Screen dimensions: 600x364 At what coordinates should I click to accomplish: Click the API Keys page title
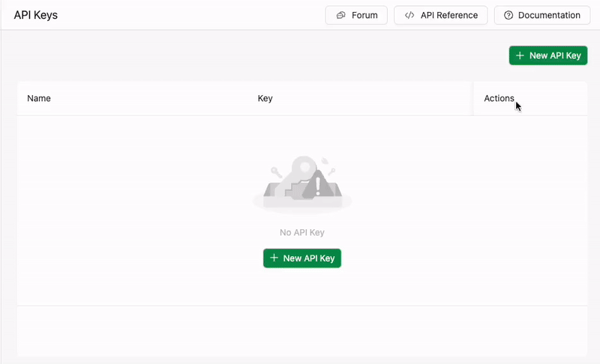[35, 15]
